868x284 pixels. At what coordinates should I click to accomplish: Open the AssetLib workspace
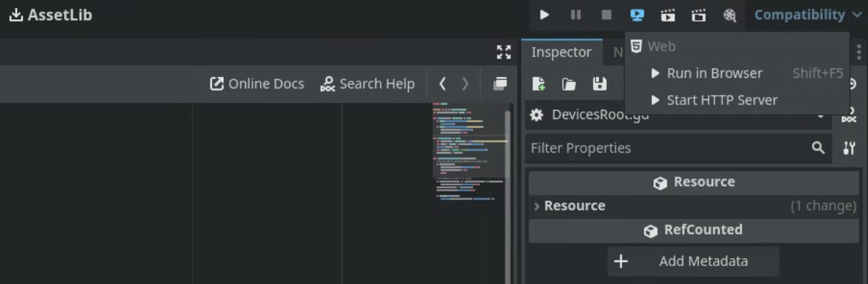tap(51, 14)
